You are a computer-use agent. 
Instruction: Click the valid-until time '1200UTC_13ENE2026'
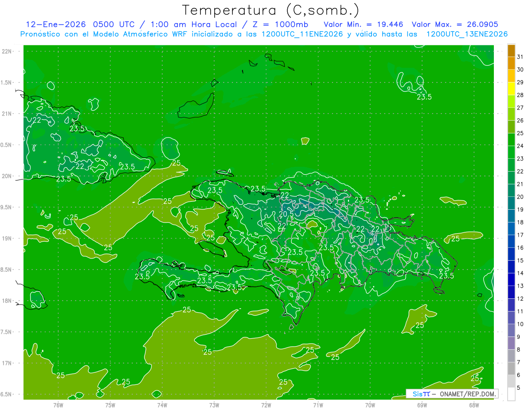point(467,34)
